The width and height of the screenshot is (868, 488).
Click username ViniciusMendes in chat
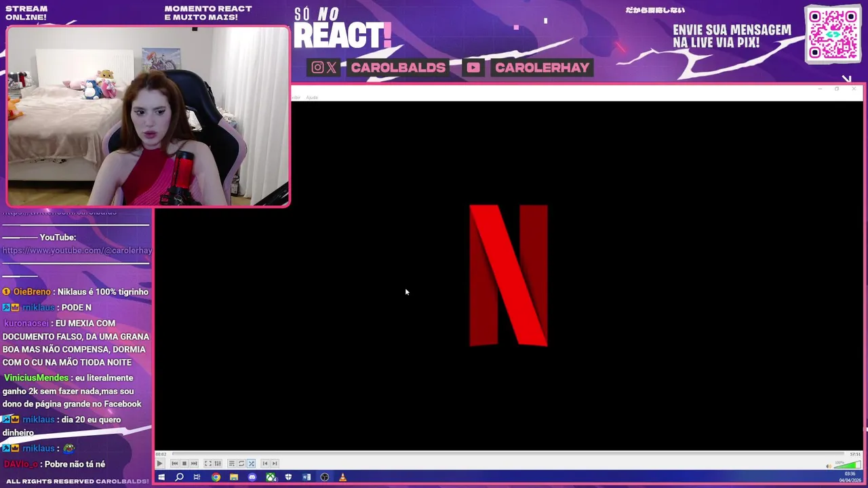[36, 378]
